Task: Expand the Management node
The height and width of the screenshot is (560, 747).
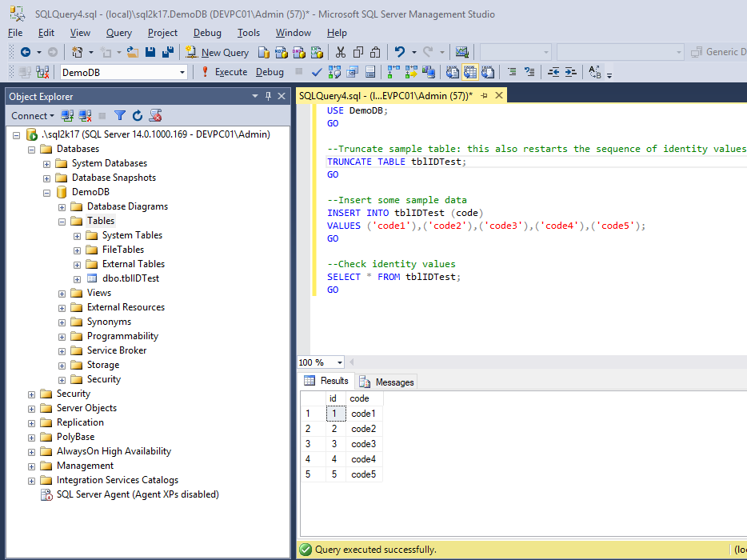Action: tap(31, 466)
